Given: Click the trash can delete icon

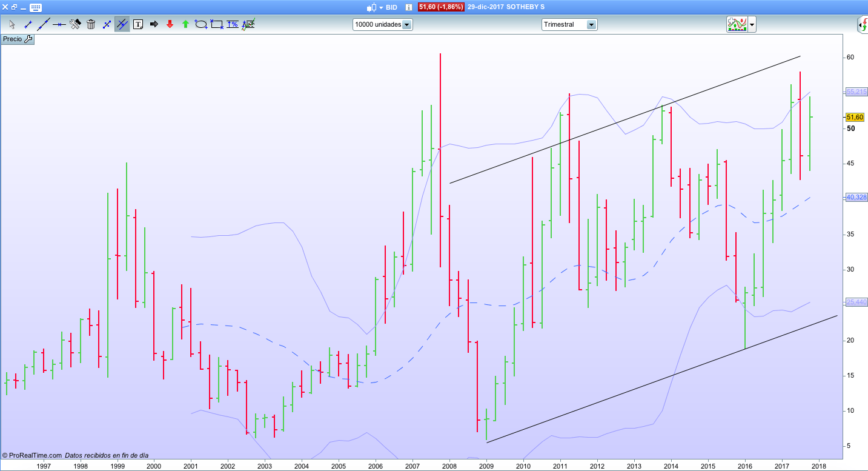Looking at the screenshot, I should click(x=91, y=24).
